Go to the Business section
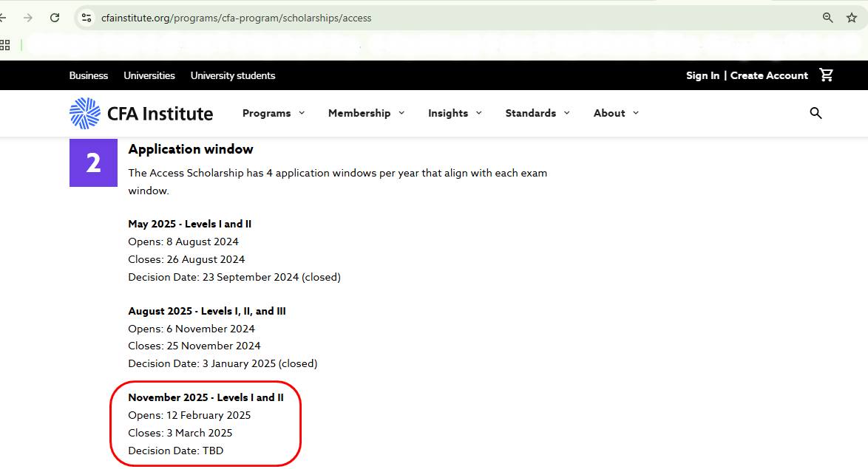This screenshot has width=868, height=469. pos(89,76)
